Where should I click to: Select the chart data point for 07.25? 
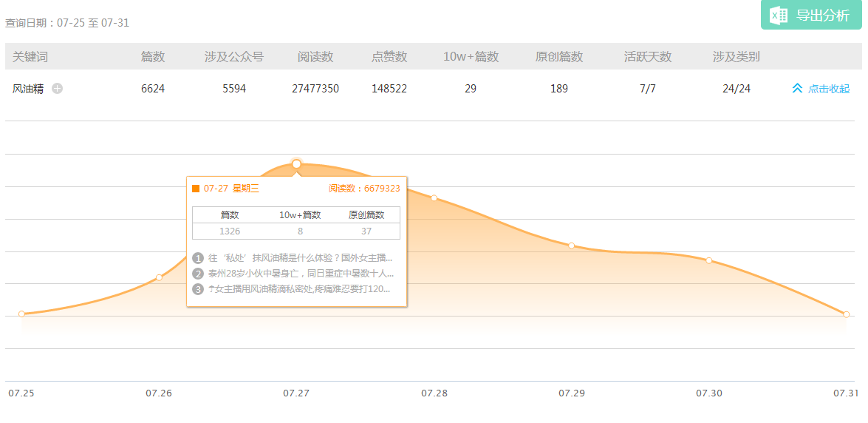pyautogui.click(x=21, y=314)
